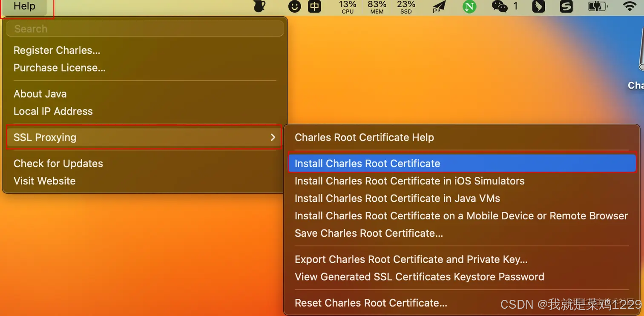
Task: Select Check for Updates
Action: point(145,164)
